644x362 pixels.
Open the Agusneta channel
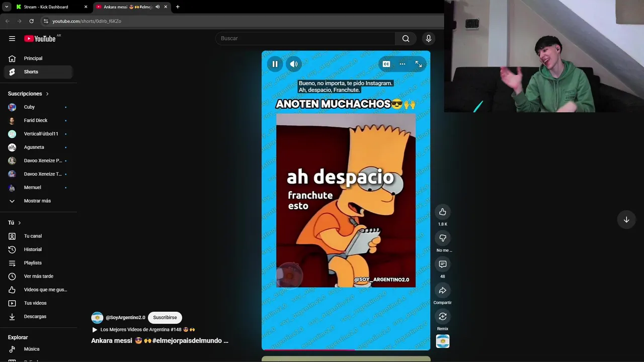[39, 147]
